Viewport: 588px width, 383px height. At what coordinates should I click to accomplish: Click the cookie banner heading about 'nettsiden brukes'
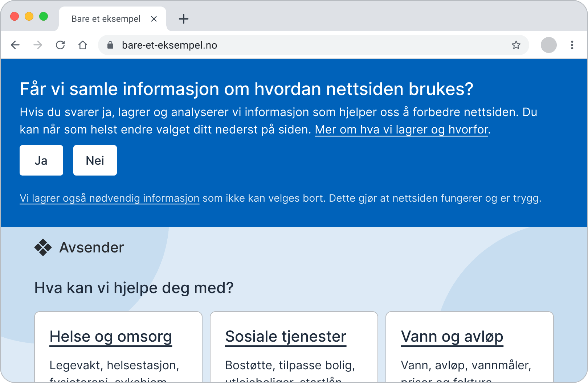coord(246,89)
